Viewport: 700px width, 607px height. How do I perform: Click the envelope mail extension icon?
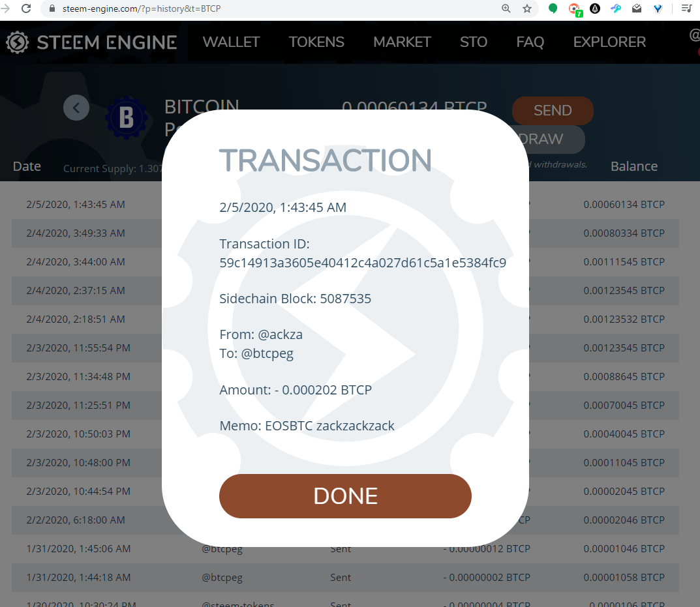[x=637, y=8]
